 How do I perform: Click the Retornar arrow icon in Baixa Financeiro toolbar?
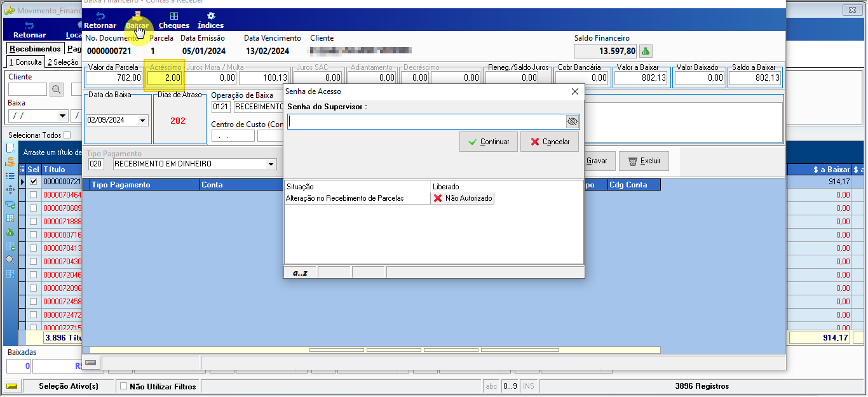click(x=100, y=16)
